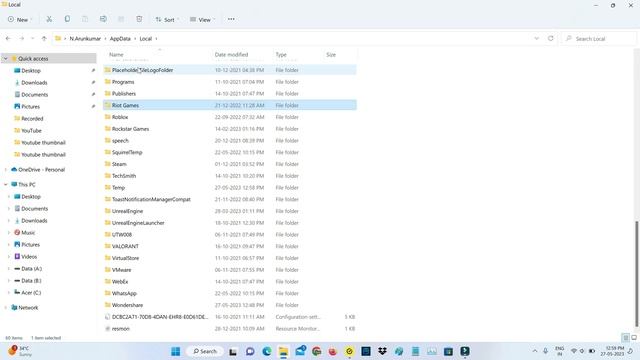Expand Music under This PC

[9, 233]
